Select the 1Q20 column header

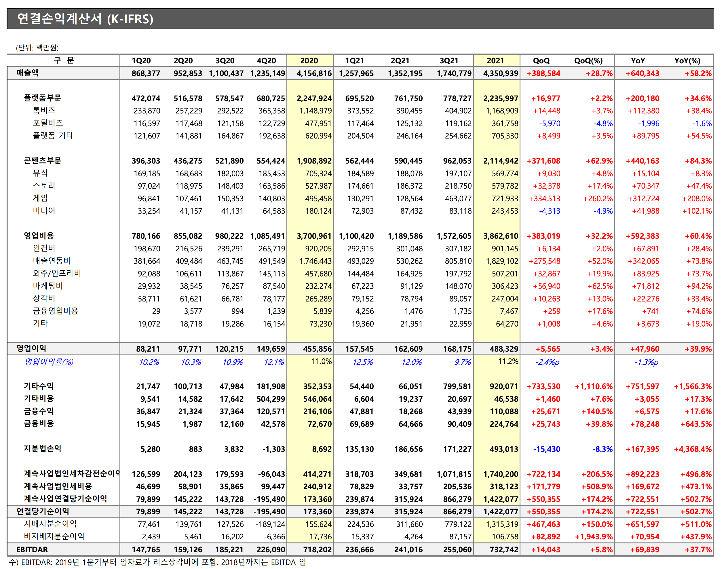click(x=141, y=61)
